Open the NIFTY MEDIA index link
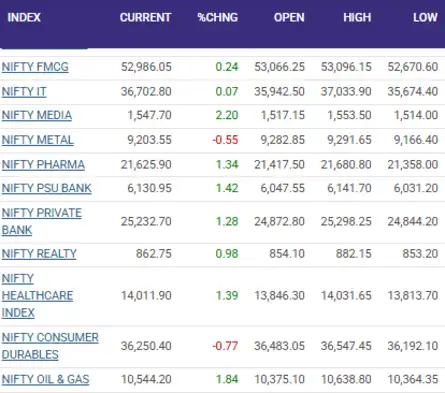 (x=37, y=115)
